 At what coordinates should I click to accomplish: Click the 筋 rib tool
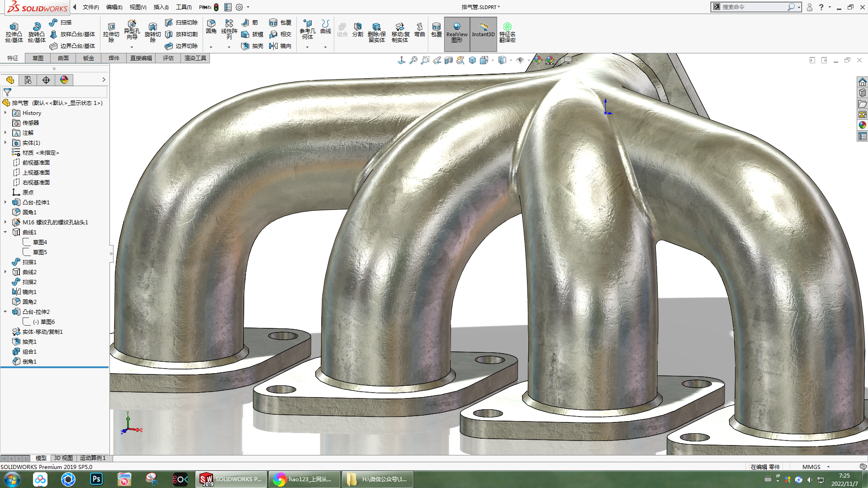[250, 22]
